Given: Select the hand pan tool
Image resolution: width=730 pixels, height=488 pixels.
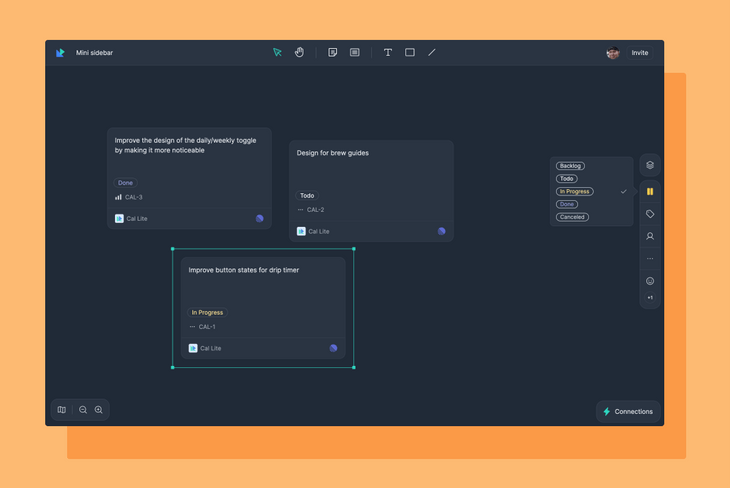Looking at the screenshot, I should (299, 52).
